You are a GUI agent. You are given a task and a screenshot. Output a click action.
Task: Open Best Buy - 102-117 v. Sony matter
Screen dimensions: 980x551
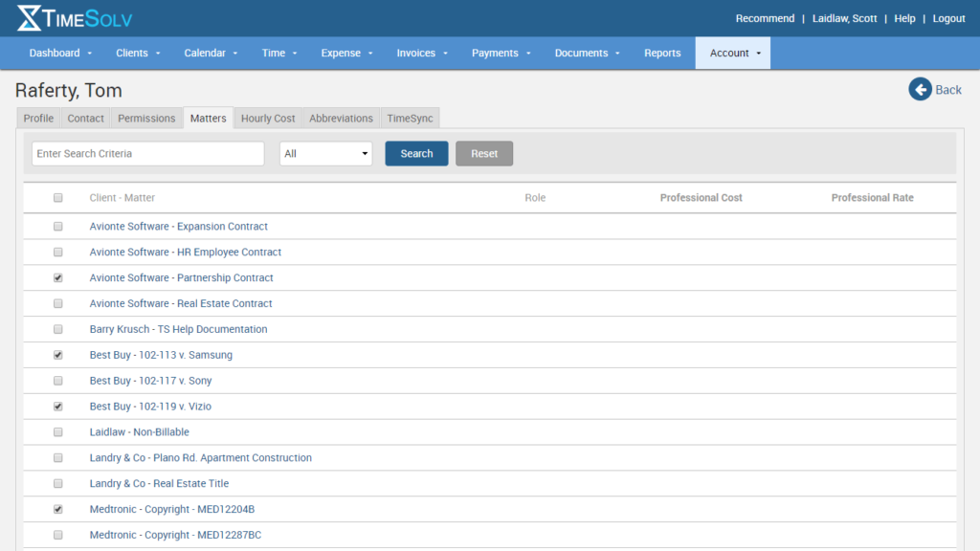[x=150, y=381]
